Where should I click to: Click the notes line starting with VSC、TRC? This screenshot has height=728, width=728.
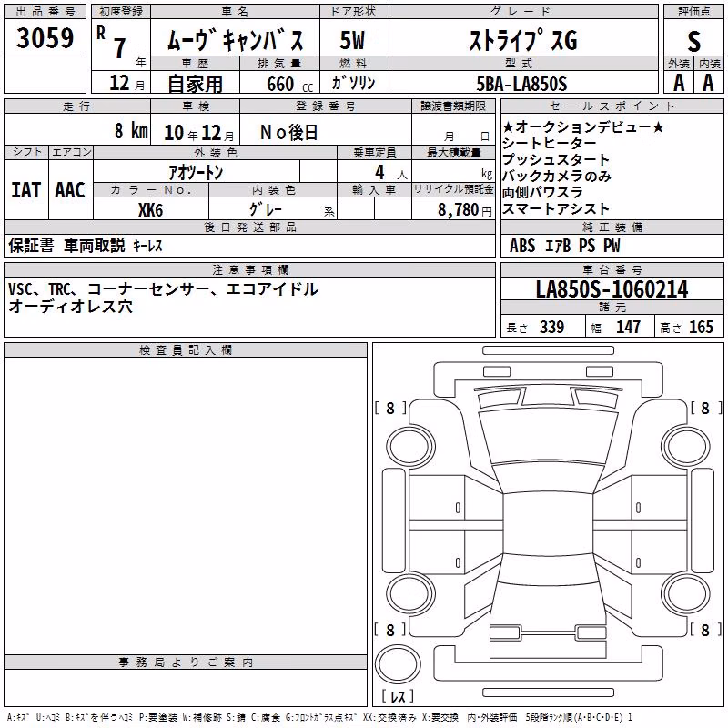pyautogui.click(x=163, y=289)
